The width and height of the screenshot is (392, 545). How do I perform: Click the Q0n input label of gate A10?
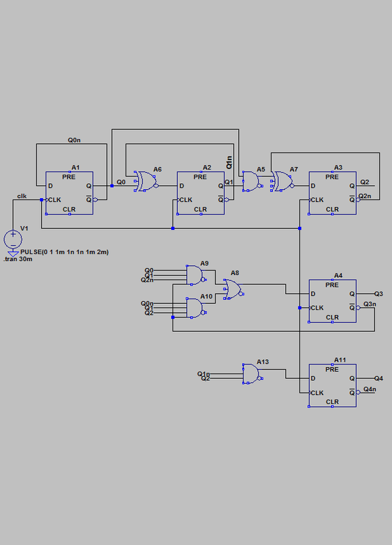pyautogui.click(x=147, y=303)
